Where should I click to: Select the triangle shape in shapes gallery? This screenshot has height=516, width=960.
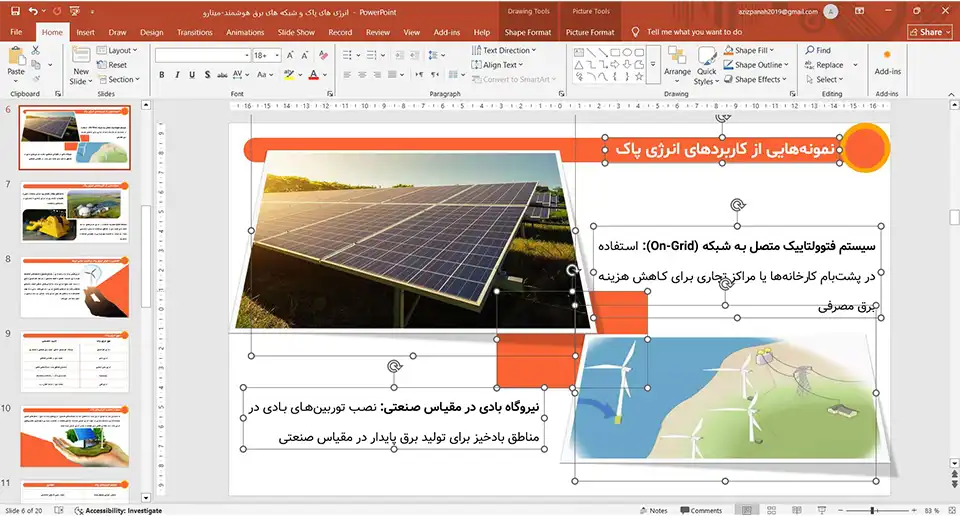point(579,64)
